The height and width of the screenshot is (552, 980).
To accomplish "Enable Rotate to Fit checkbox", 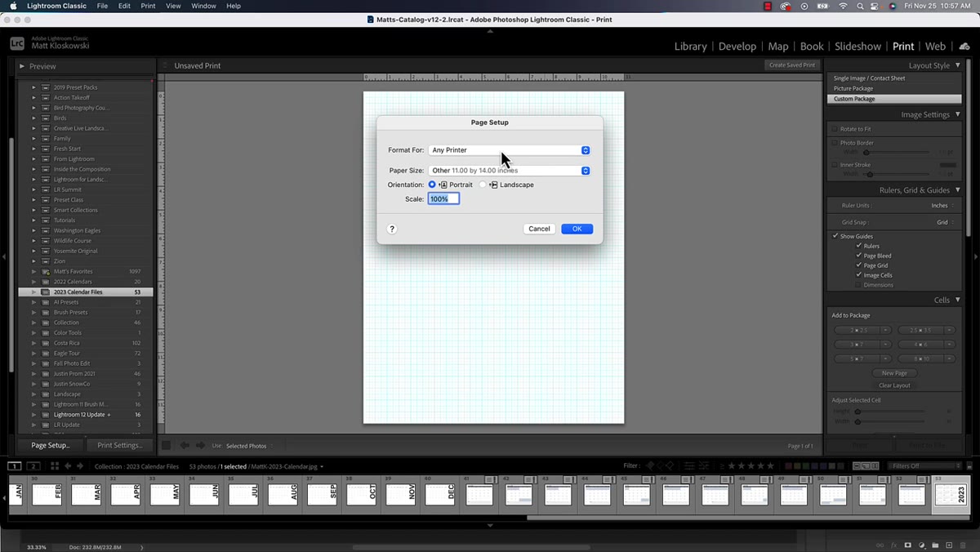I will (835, 129).
